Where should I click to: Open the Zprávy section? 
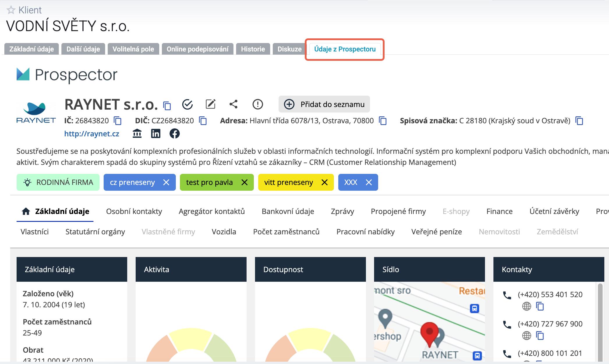(342, 211)
